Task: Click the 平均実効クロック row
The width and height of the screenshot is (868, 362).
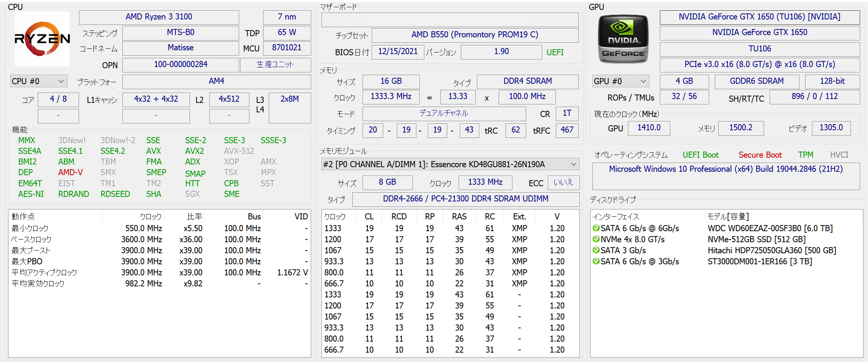Action: point(159,284)
